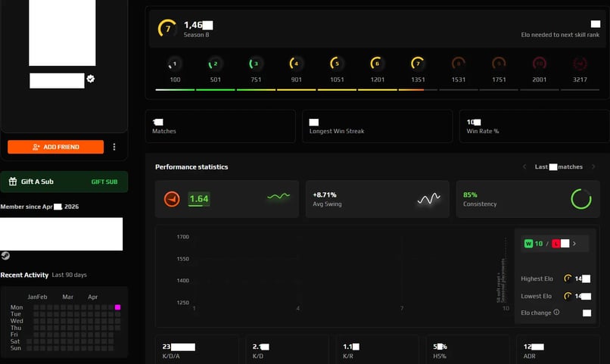Click the Consistency circular progress ring

tap(581, 199)
